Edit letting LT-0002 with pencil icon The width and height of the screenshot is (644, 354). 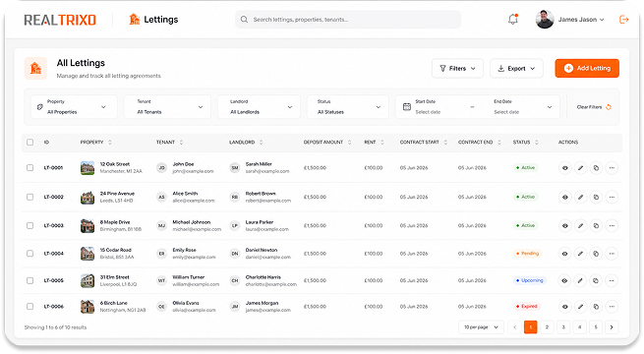pos(580,197)
